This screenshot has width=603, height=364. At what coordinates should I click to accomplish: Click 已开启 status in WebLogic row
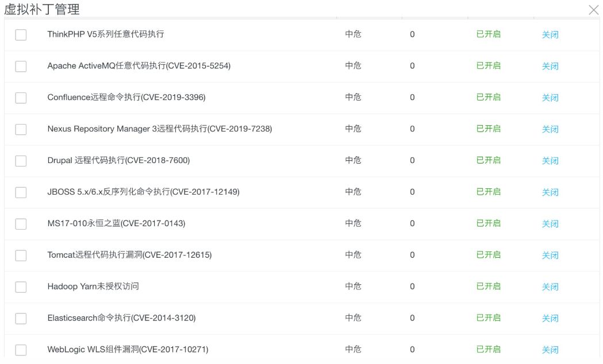click(x=489, y=349)
